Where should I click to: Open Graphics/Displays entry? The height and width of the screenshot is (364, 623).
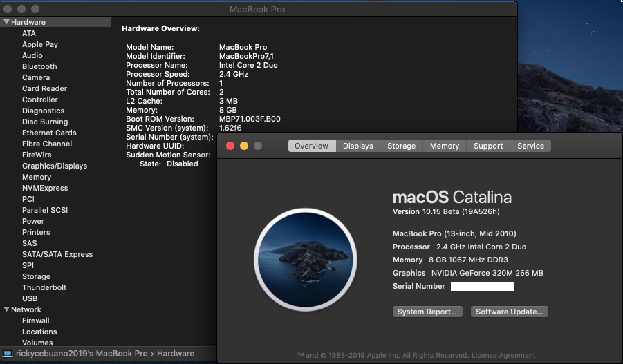[x=55, y=166]
